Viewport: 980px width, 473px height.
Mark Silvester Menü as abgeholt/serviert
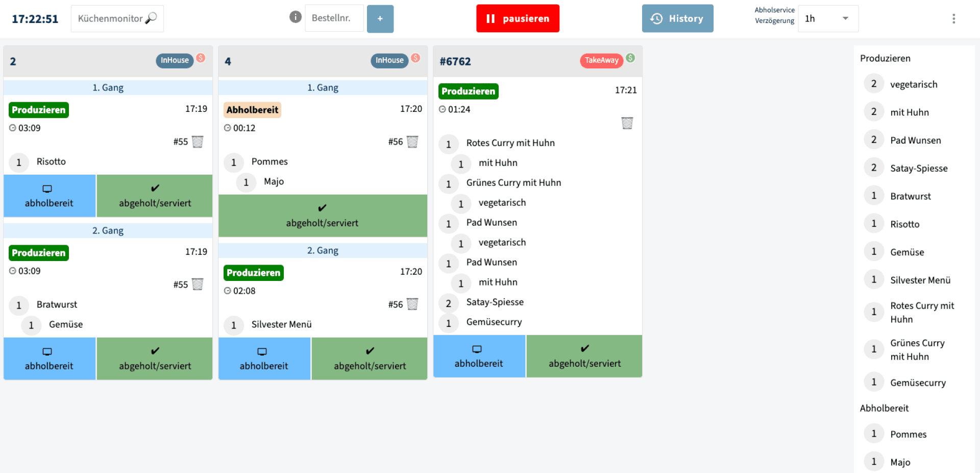369,359
